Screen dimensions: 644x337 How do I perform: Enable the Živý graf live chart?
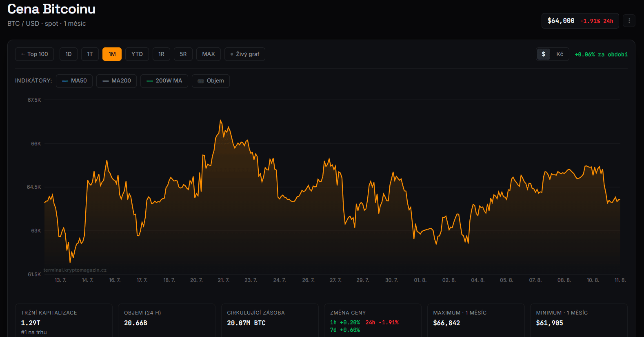(245, 54)
